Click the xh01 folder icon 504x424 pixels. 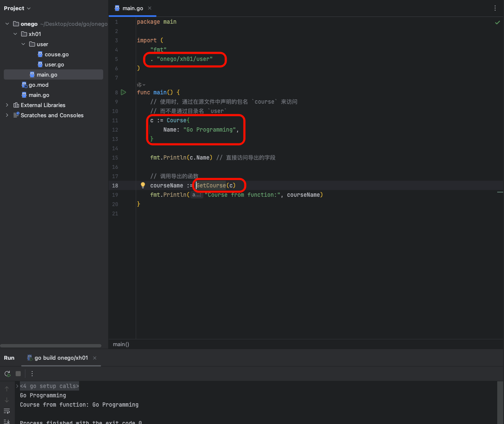click(x=24, y=34)
